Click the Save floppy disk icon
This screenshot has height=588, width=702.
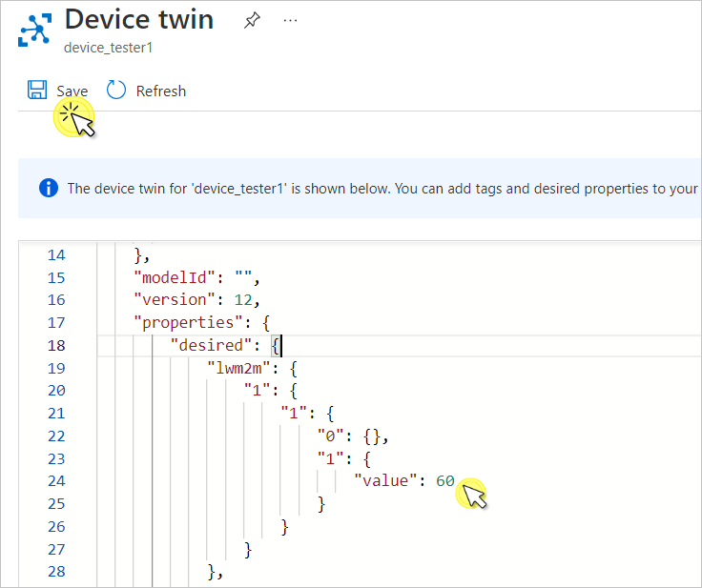point(37,90)
